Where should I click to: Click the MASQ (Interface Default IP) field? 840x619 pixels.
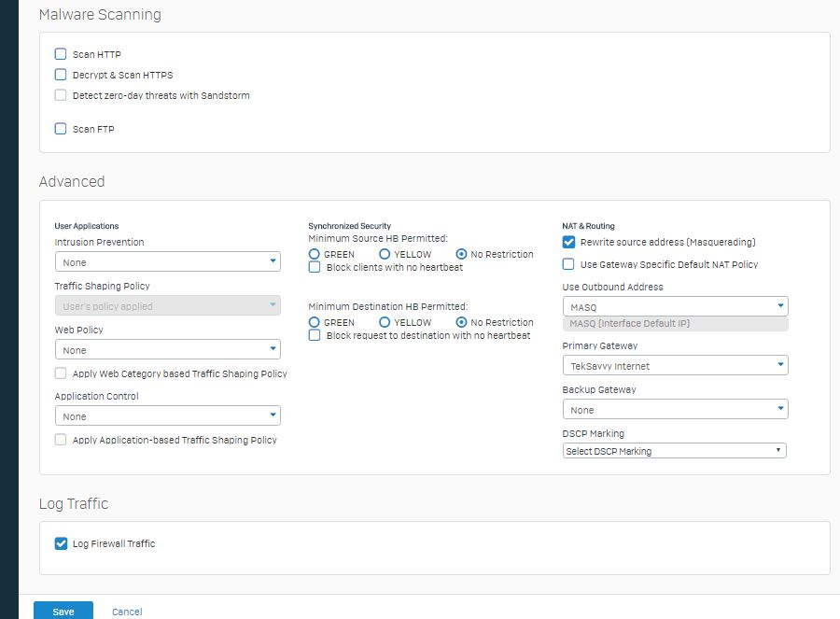676,324
